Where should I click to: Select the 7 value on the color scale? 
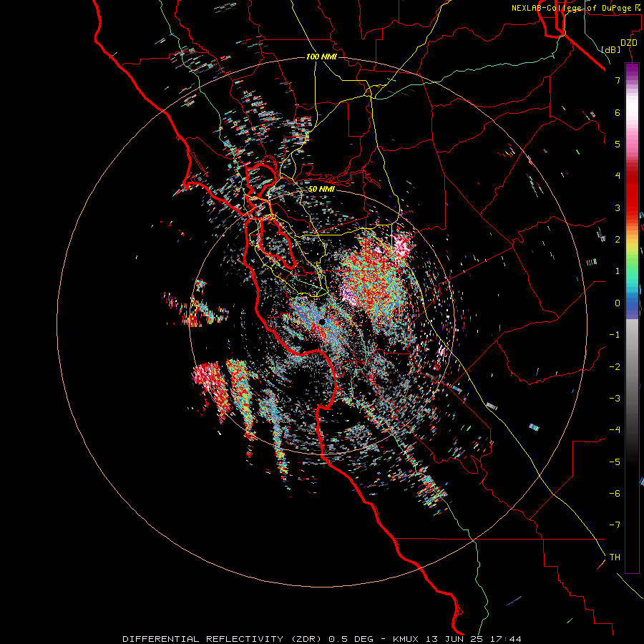[x=618, y=80]
